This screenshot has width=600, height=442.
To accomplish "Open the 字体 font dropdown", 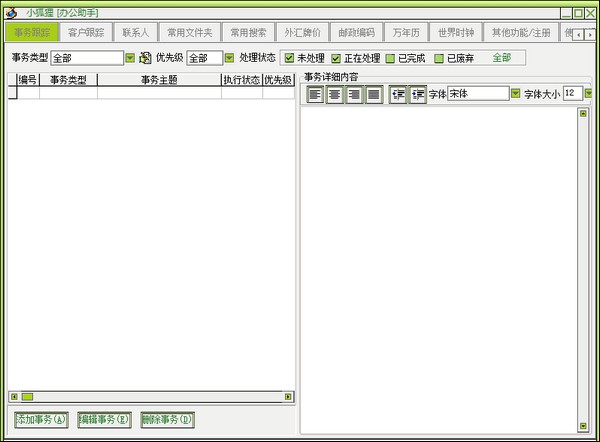I will click(516, 94).
